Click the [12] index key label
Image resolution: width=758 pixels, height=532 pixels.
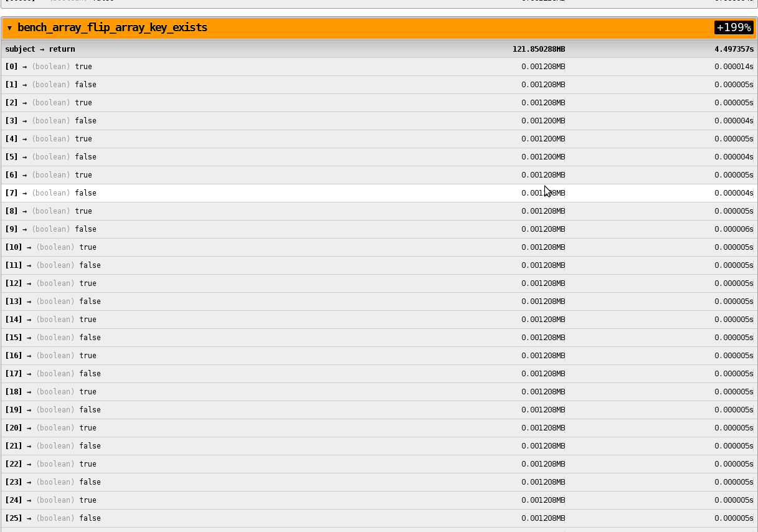point(14,283)
